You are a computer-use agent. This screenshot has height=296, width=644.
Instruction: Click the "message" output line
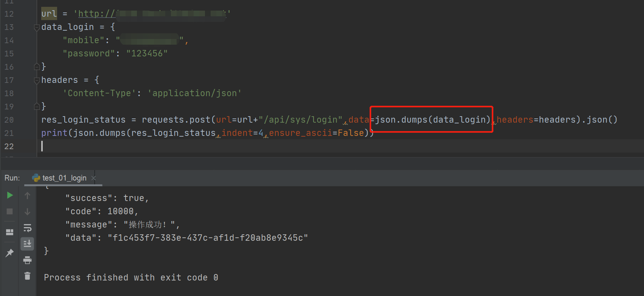click(123, 225)
